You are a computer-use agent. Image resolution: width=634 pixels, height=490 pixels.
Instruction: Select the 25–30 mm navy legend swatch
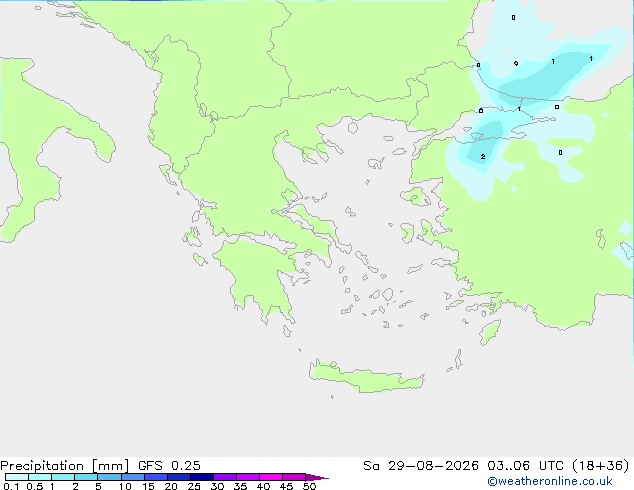[x=202, y=477]
